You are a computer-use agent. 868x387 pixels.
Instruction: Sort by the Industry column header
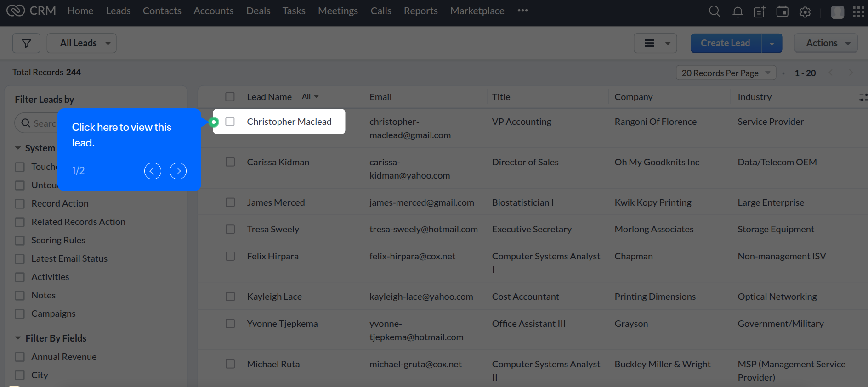tap(755, 97)
